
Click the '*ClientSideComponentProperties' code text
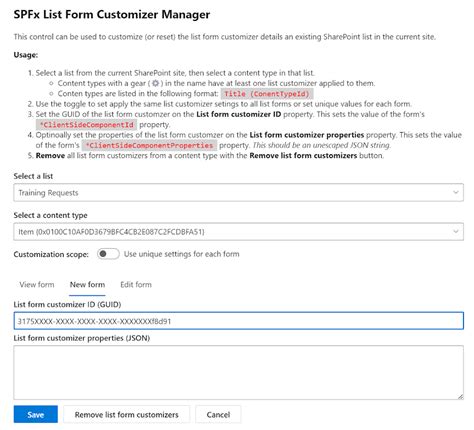point(150,145)
